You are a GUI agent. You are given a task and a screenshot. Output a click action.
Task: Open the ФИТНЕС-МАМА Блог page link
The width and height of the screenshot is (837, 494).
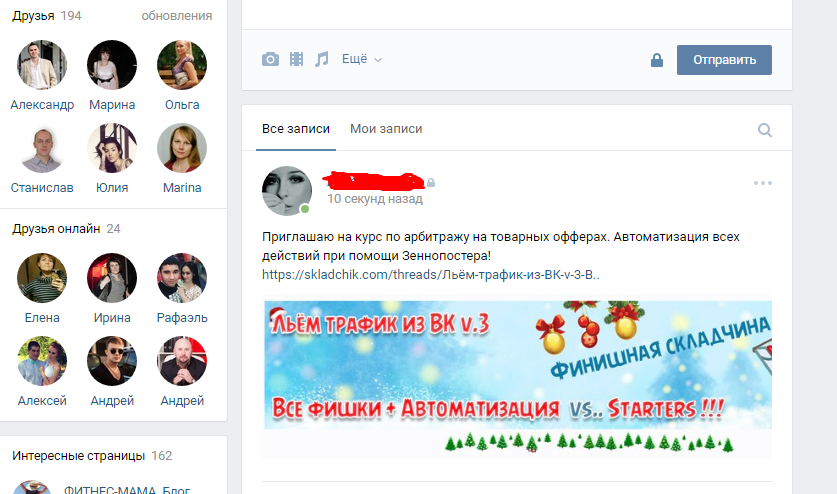pos(127,489)
